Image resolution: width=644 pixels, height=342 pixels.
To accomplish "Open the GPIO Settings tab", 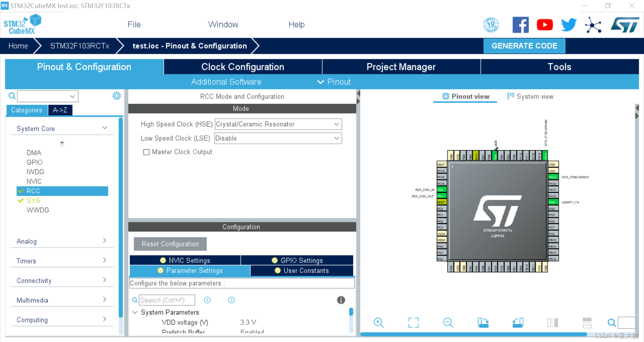I will tap(297, 260).
